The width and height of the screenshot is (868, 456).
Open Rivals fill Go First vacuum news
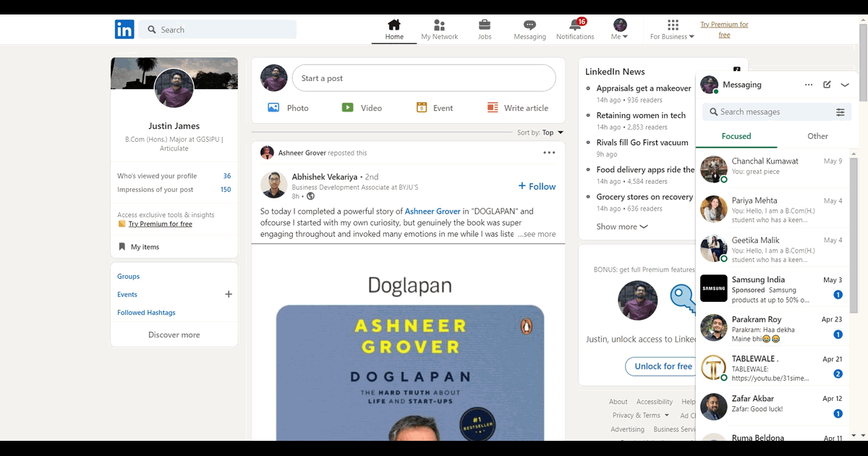642,143
